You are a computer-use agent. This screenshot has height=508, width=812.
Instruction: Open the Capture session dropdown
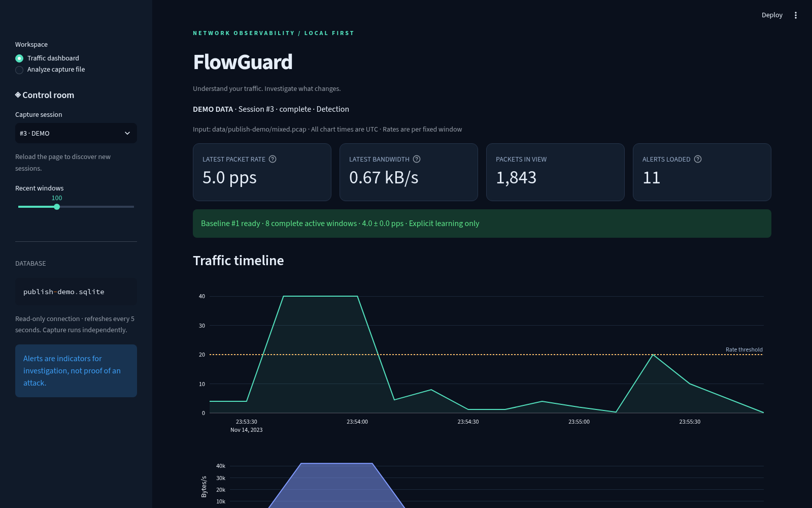76,133
